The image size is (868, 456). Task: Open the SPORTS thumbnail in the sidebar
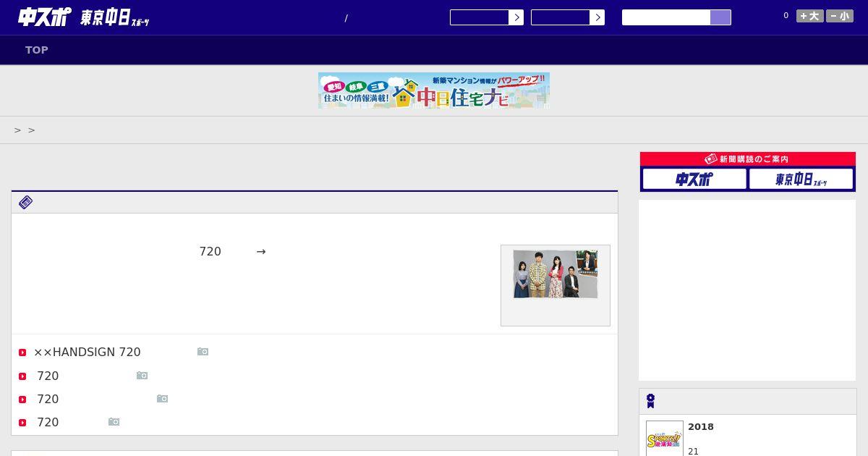(x=665, y=439)
